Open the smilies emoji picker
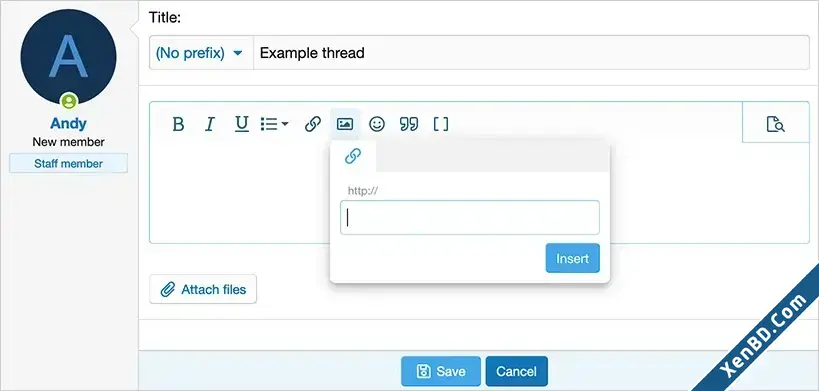819x391 pixels. coord(377,124)
